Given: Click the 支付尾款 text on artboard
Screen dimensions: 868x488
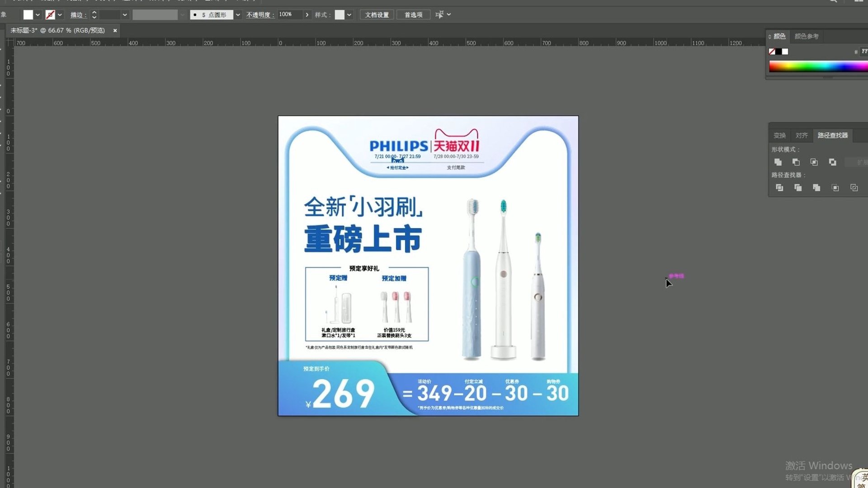Looking at the screenshot, I should 456,168.
